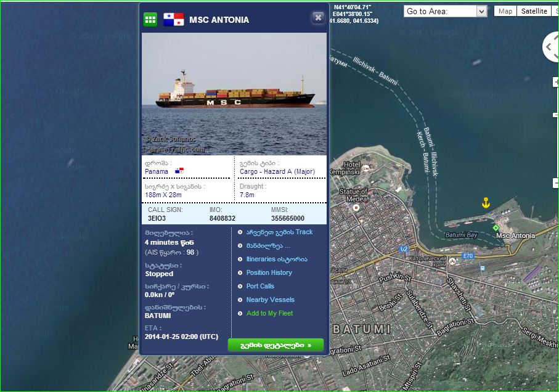Open the MSC ANTONIA ship photo
The image size is (559, 392).
(234, 94)
